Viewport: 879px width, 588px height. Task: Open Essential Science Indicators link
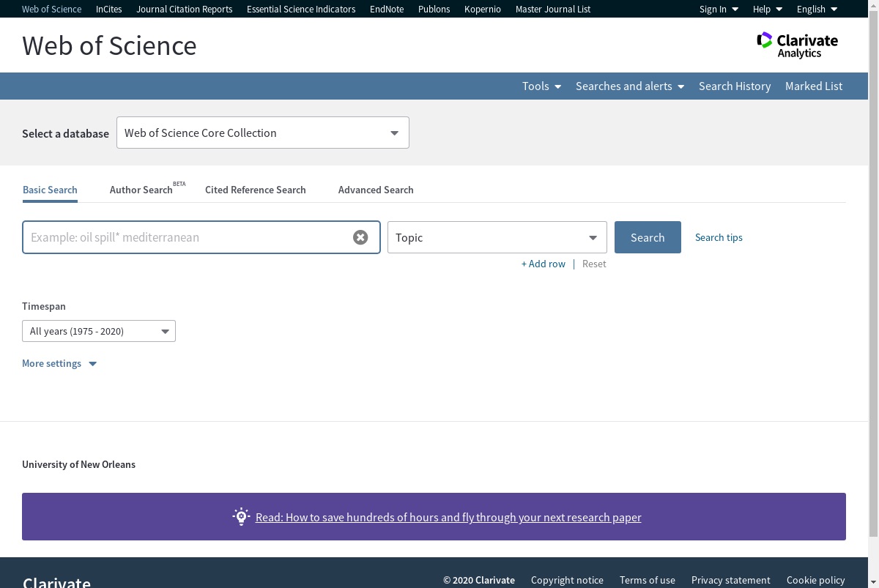click(301, 9)
